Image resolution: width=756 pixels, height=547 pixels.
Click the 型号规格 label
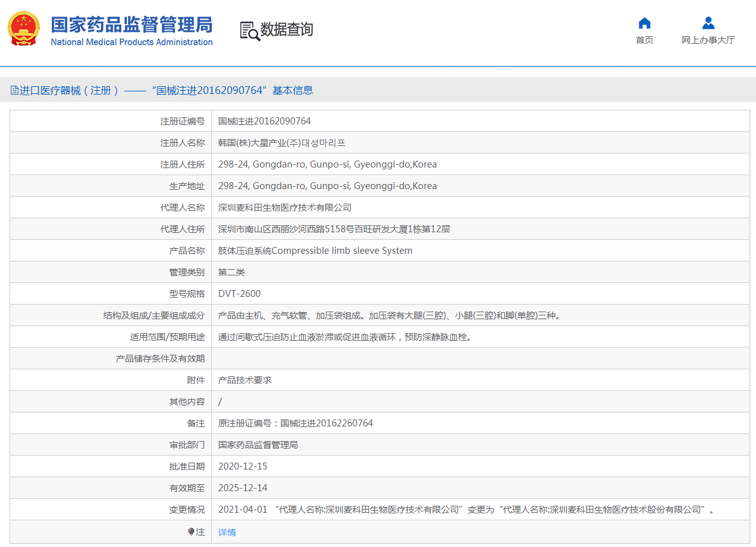(x=186, y=294)
